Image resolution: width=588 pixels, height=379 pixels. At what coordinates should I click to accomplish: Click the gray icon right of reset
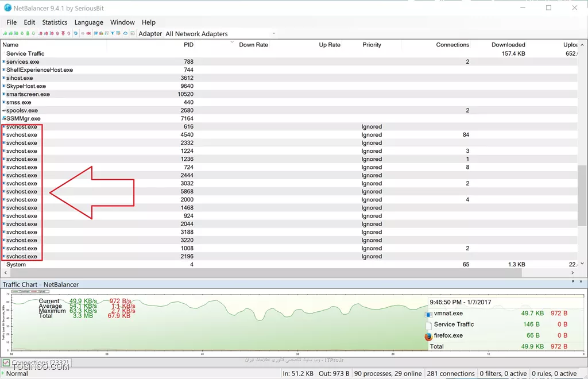click(83, 33)
